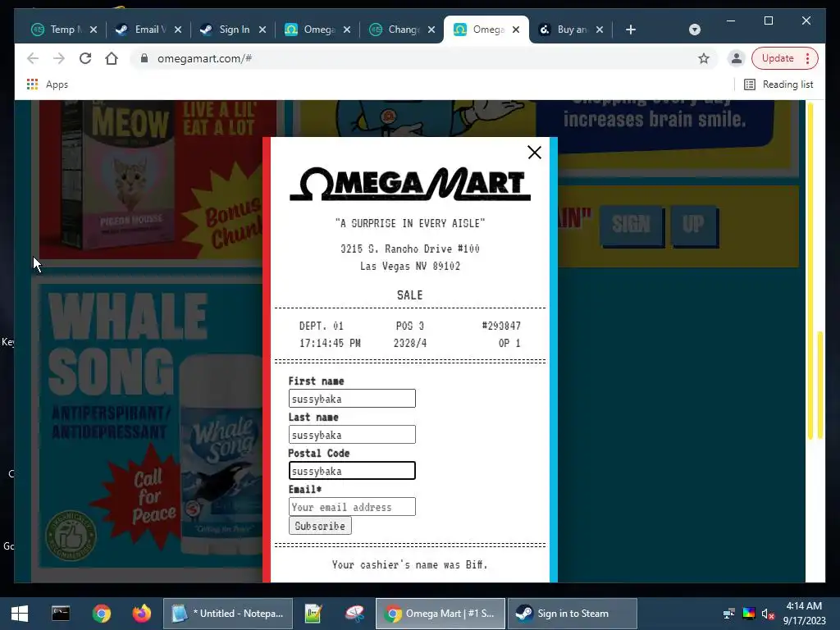
Task: Open the command prompt from the taskbar
Action: (x=61, y=614)
